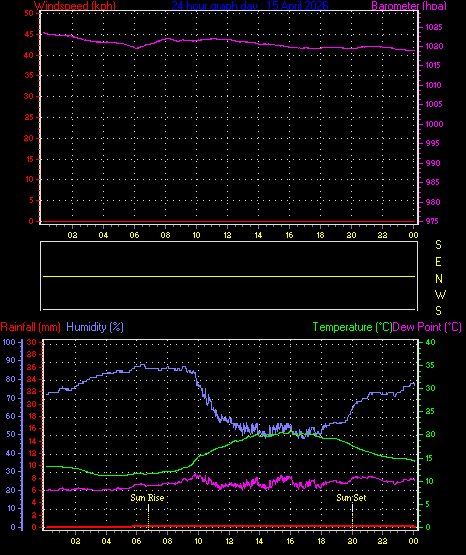Click 70 on the humidity axis
Image resolution: width=466 pixels, height=555 pixels.
point(11,398)
